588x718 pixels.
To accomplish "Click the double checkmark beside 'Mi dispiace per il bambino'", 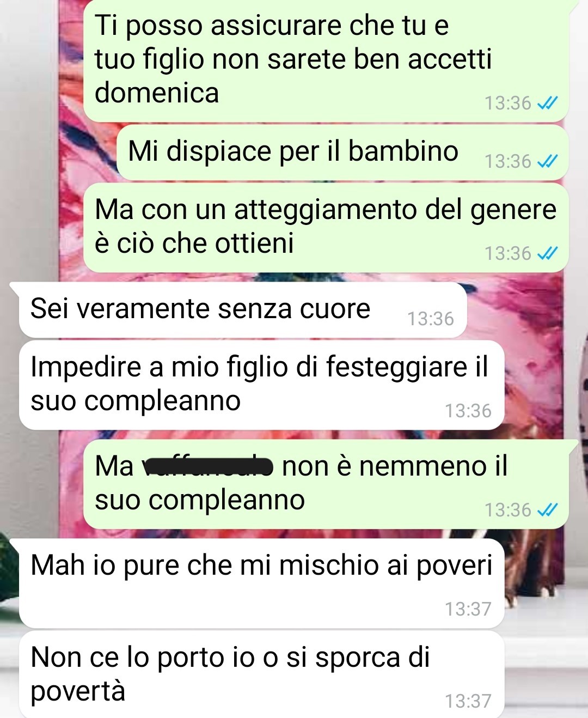I will [x=547, y=161].
